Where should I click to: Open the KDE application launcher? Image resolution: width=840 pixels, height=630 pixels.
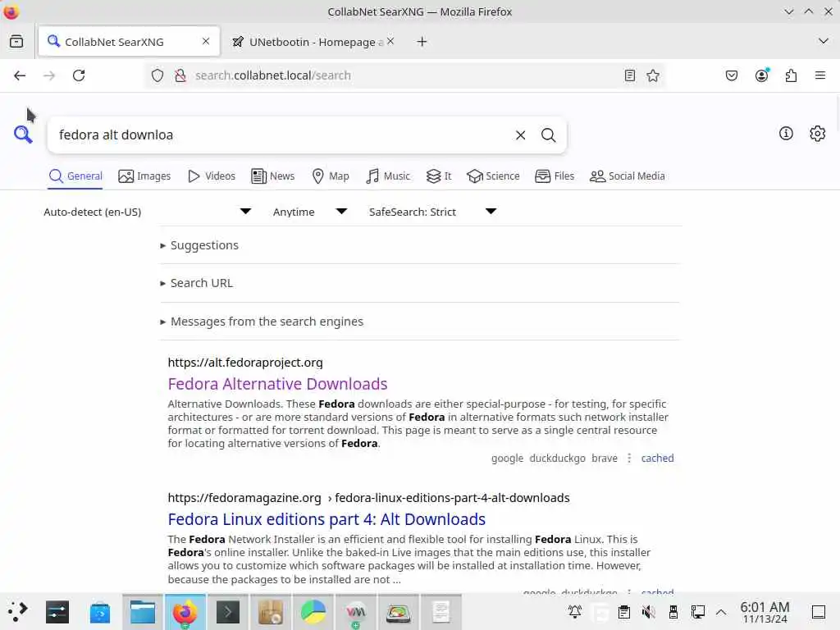(17, 611)
